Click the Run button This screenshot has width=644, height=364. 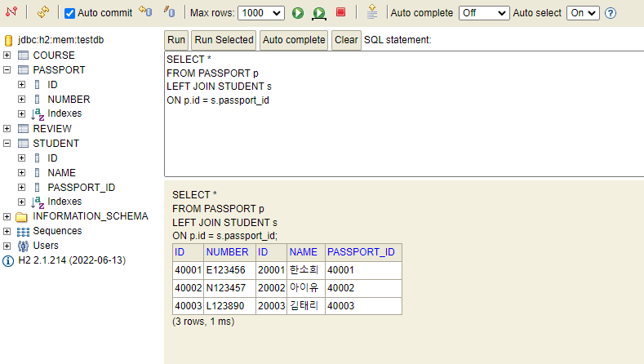pos(176,40)
